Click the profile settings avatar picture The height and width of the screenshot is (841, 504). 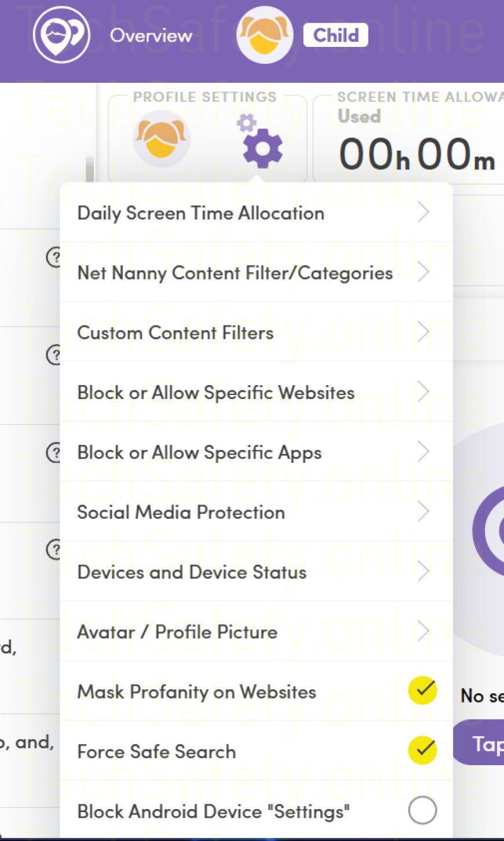click(x=161, y=139)
